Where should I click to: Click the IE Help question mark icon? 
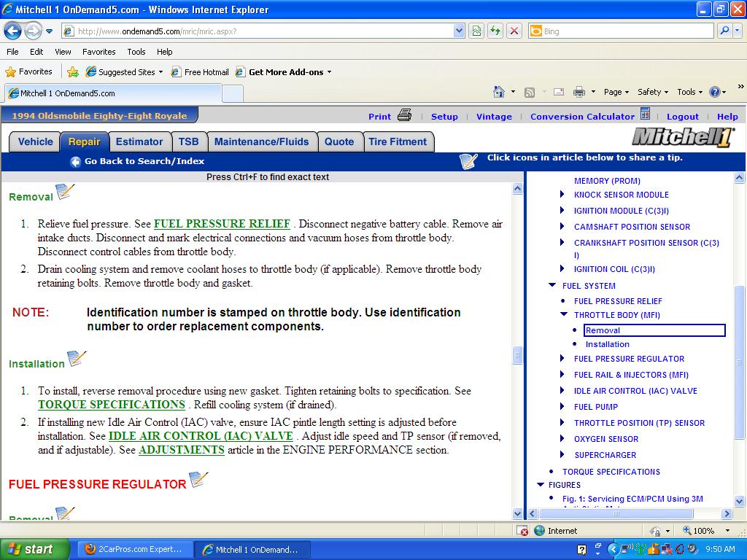(715, 92)
